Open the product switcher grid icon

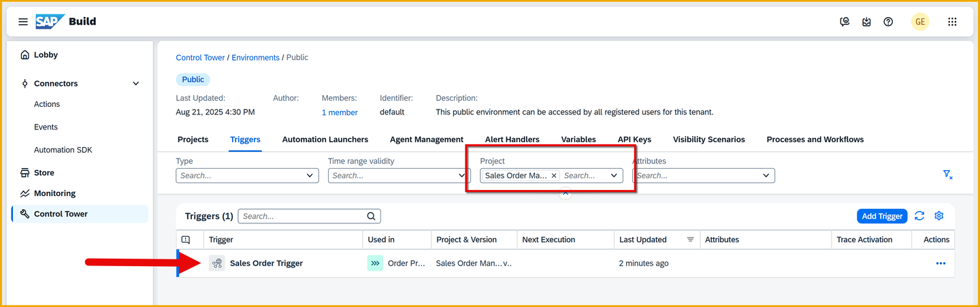coord(952,22)
